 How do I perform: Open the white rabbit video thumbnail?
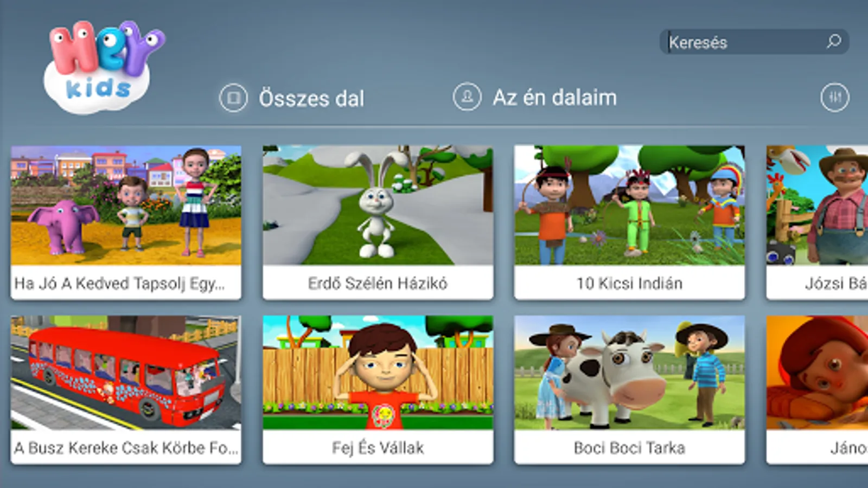click(378, 205)
